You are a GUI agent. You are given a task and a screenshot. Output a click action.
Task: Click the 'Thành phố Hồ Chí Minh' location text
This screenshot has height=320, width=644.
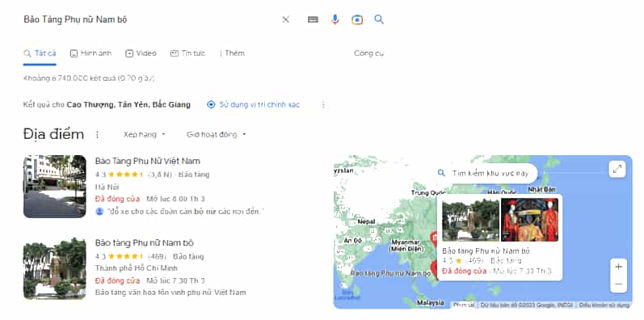pos(137,268)
